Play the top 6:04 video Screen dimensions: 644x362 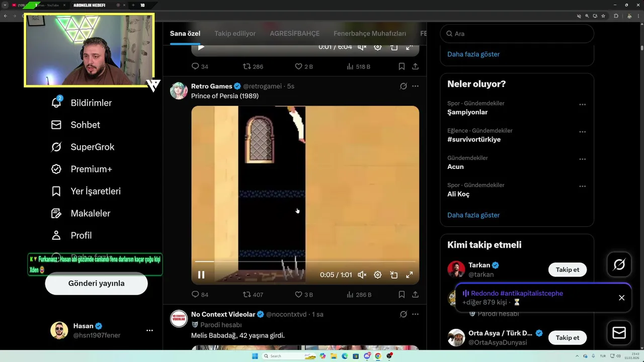click(201, 47)
